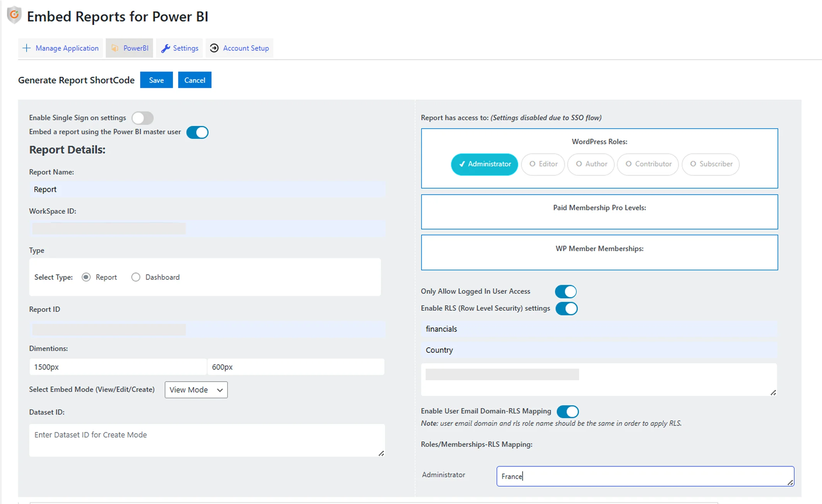The image size is (822, 504).
Task: Toggle Enable User Email Domain-RLS Mapping
Action: point(568,411)
